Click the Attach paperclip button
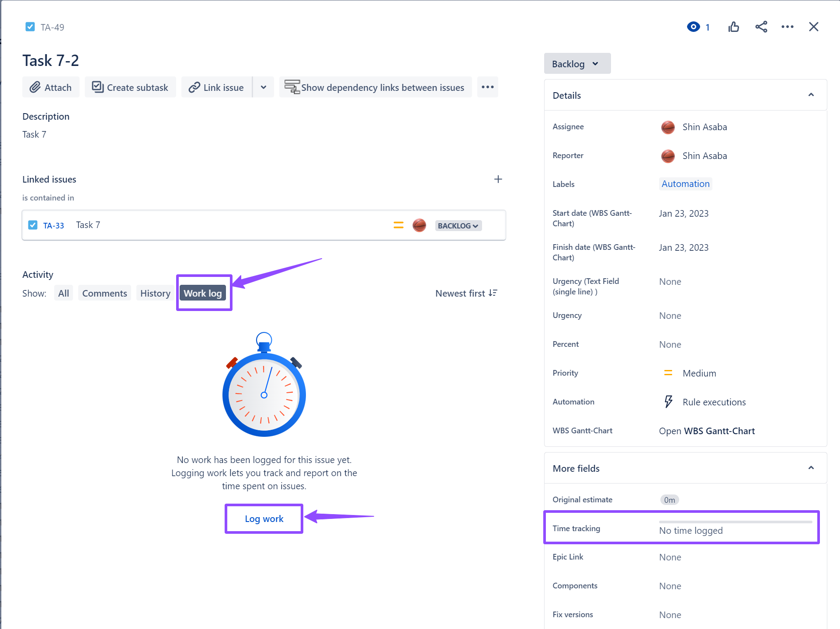 [51, 87]
